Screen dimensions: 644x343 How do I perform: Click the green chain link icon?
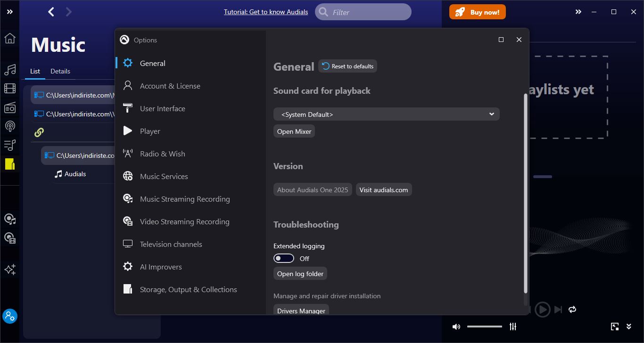pos(39,132)
